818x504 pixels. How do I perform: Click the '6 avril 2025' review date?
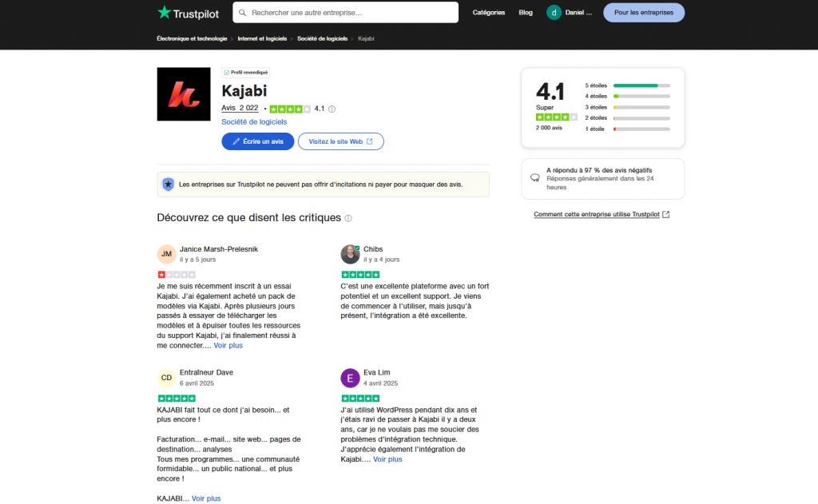[x=197, y=383]
